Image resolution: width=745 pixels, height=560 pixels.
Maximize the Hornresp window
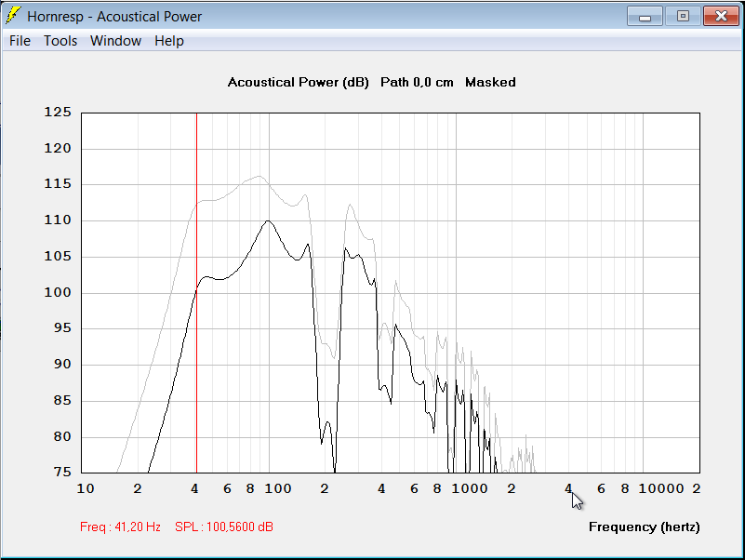683,16
